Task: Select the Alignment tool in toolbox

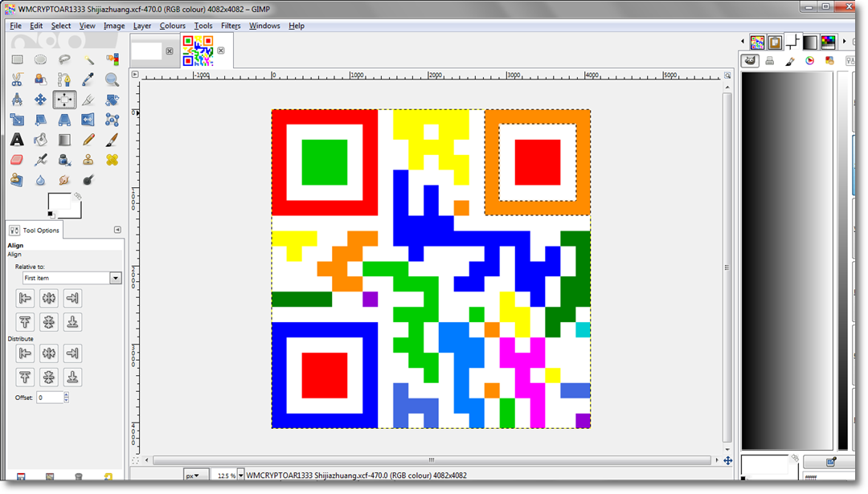Action: point(64,100)
